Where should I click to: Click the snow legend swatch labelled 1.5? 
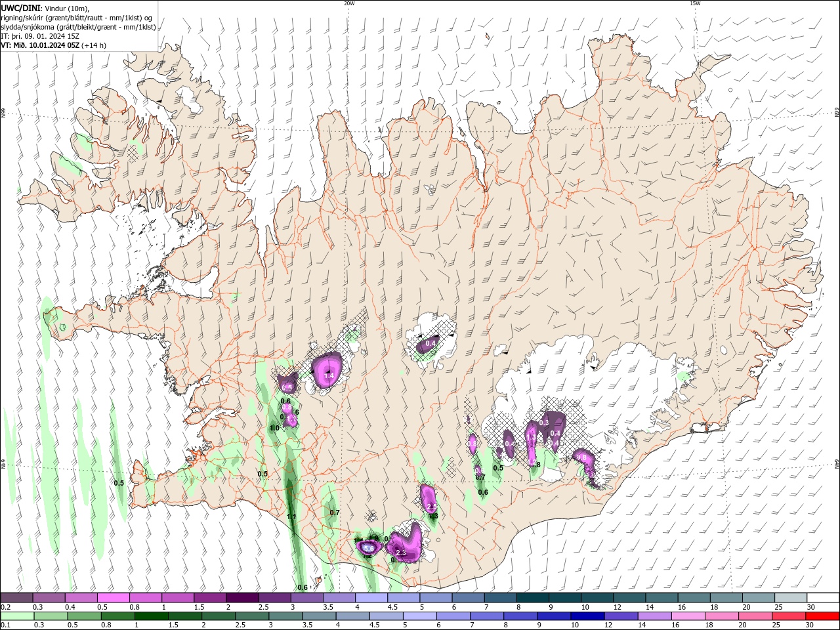[x=210, y=598]
